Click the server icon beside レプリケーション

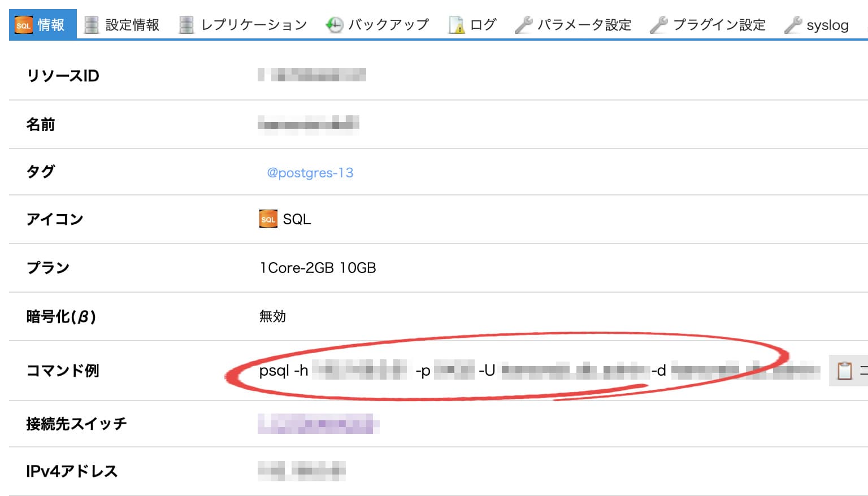tap(186, 25)
